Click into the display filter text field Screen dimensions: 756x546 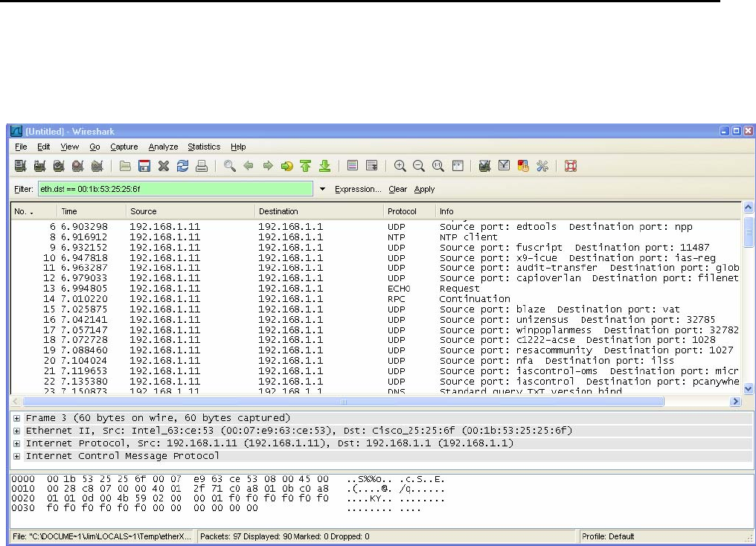point(176,189)
